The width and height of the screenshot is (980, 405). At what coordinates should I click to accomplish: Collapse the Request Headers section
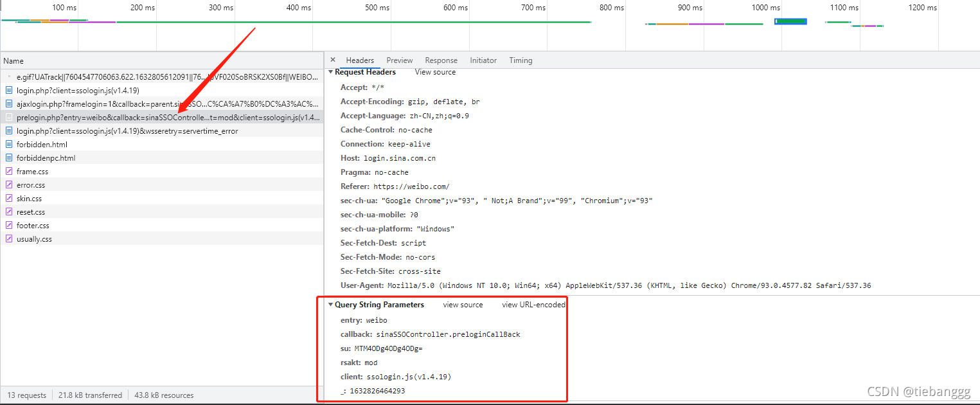point(331,72)
